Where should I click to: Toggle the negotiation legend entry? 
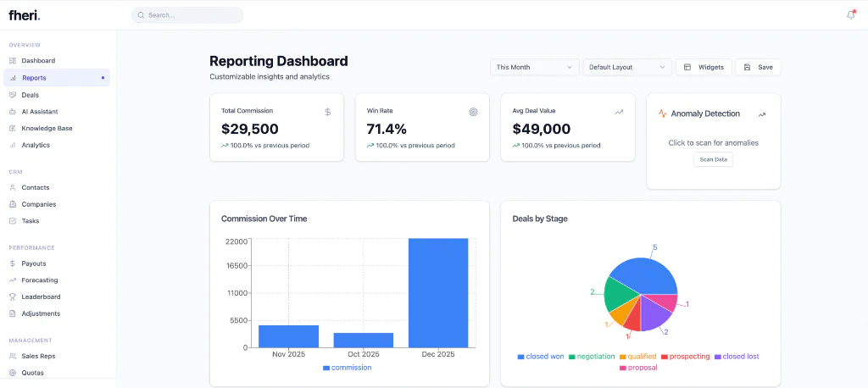click(x=592, y=357)
